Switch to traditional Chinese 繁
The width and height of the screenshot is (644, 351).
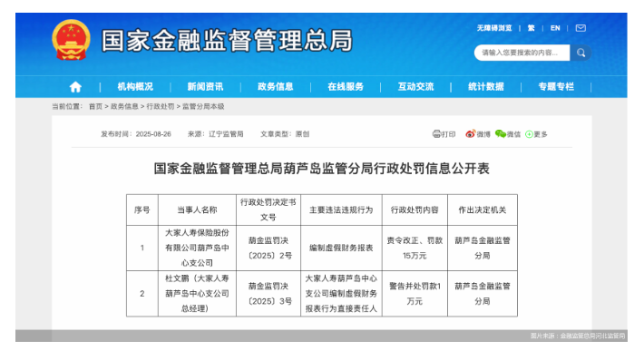[531, 28]
